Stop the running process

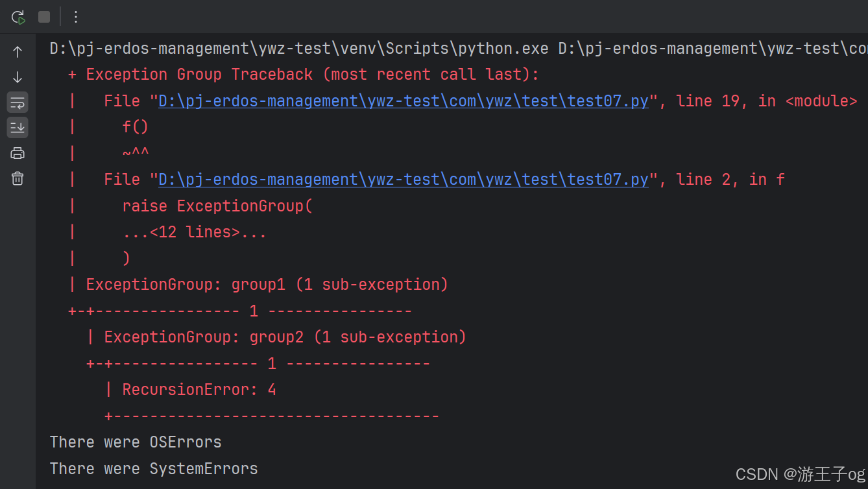pos(44,17)
